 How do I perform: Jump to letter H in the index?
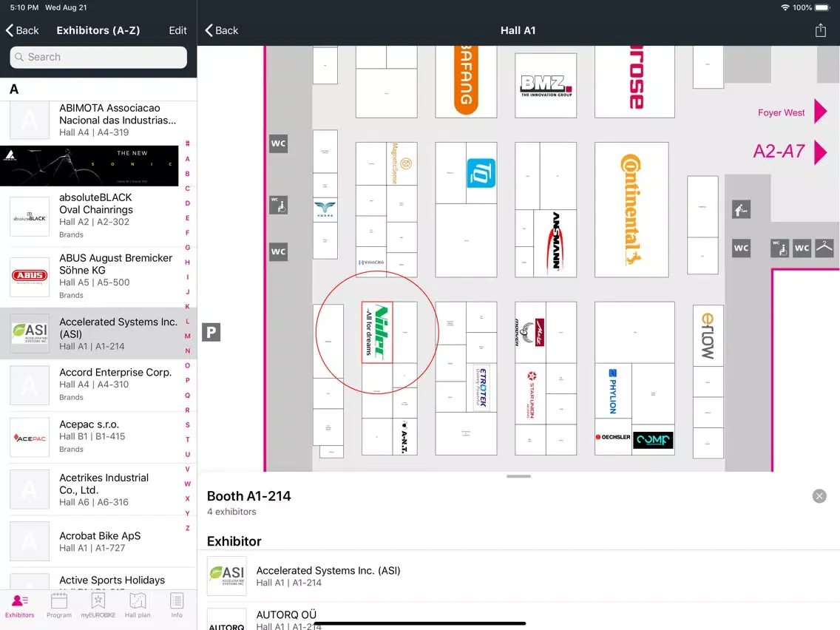[x=188, y=262]
